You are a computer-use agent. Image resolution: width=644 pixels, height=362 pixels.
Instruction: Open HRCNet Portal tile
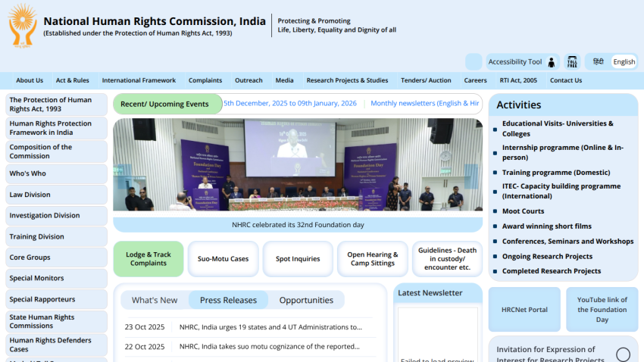pos(524,310)
